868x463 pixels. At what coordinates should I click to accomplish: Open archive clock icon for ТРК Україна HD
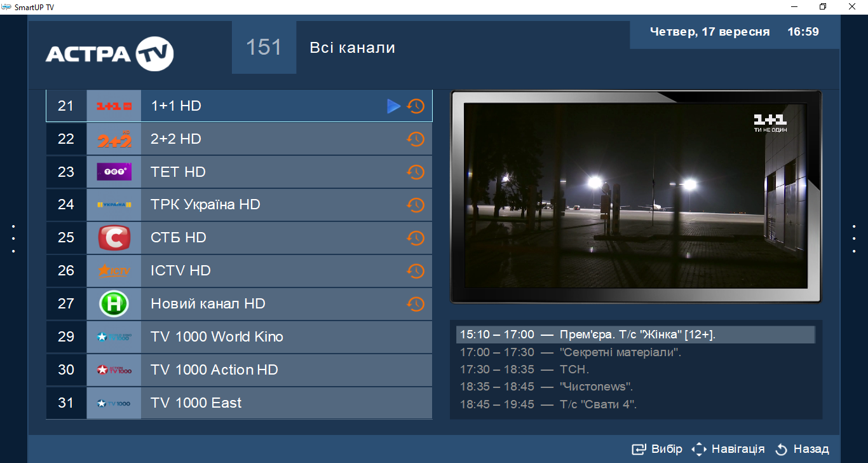[416, 205]
